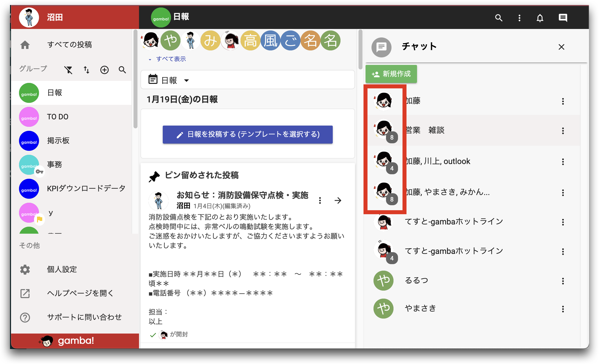Click the plus icon to add a group
This screenshot has height=364, width=599.
[104, 70]
